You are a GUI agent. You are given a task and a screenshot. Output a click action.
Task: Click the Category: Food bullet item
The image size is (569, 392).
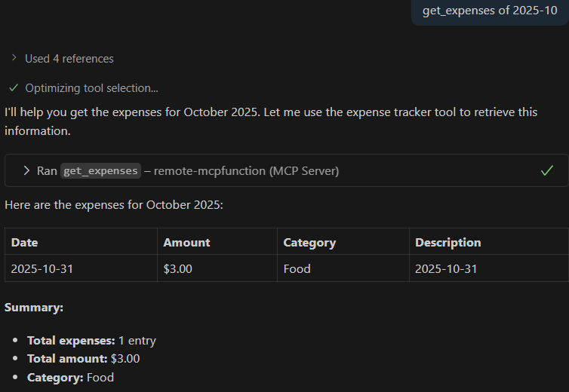70,377
